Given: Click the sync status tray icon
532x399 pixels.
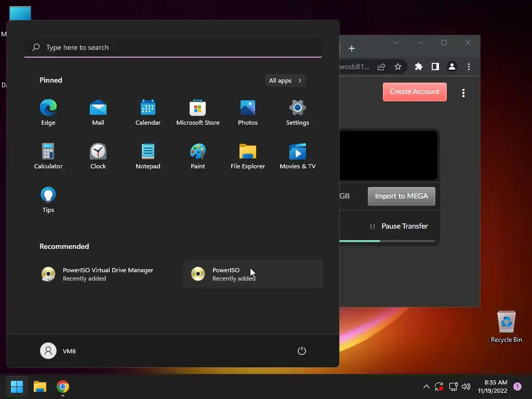Looking at the screenshot, I should pyautogui.click(x=438, y=387).
